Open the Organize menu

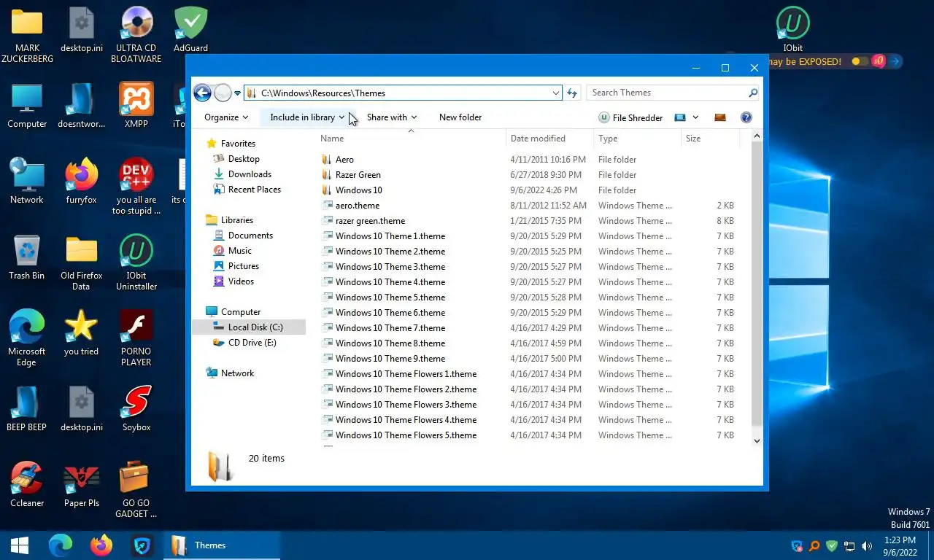[x=226, y=117]
